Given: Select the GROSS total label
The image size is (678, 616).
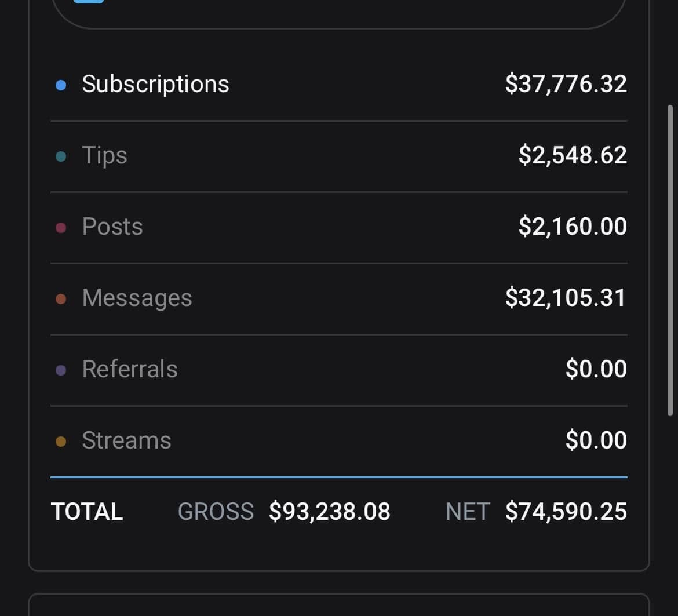Looking at the screenshot, I should [216, 512].
